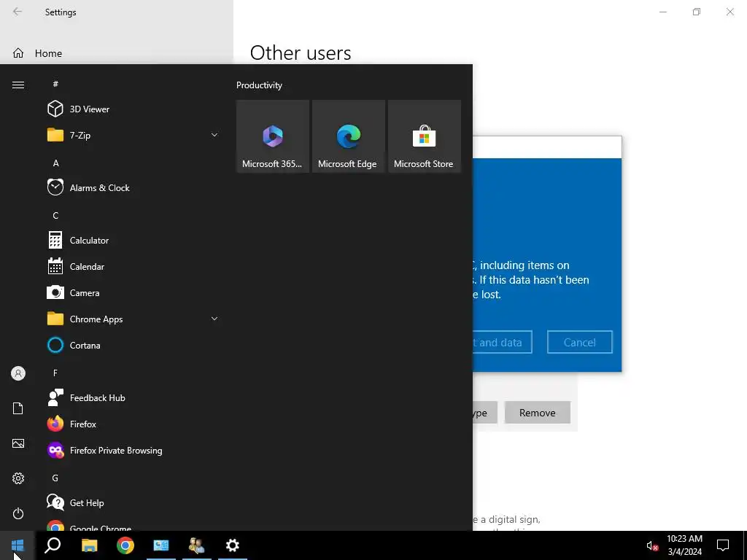747x560 pixels.
Task: Click the taskbar clock showing 10:23 AM
Action: pos(684,545)
